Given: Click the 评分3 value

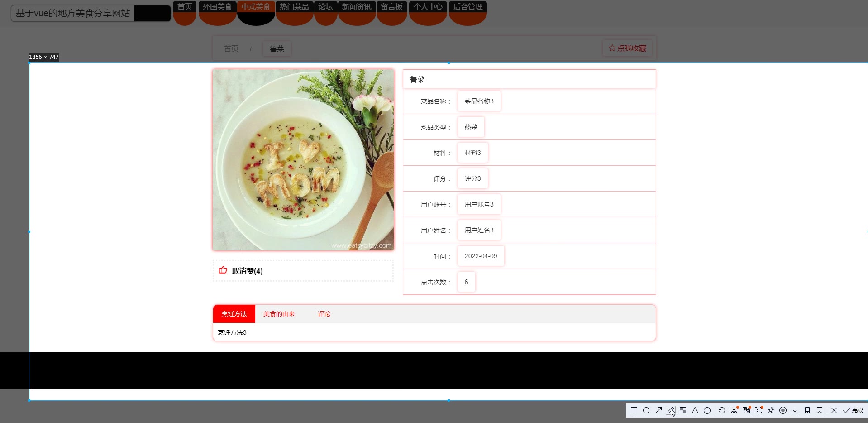Looking at the screenshot, I should click(x=473, y=178).
